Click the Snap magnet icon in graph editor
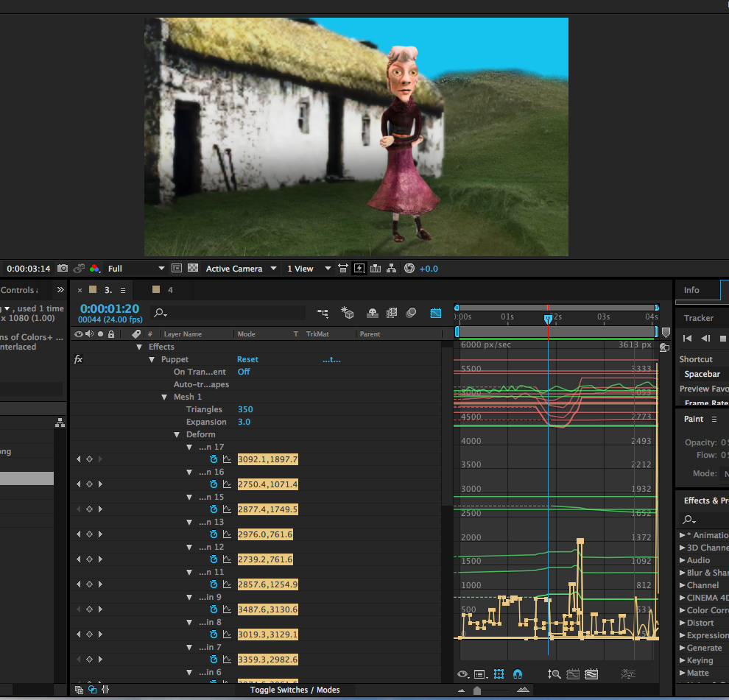Viewport: 729px width, 700px height. [517, 674]
